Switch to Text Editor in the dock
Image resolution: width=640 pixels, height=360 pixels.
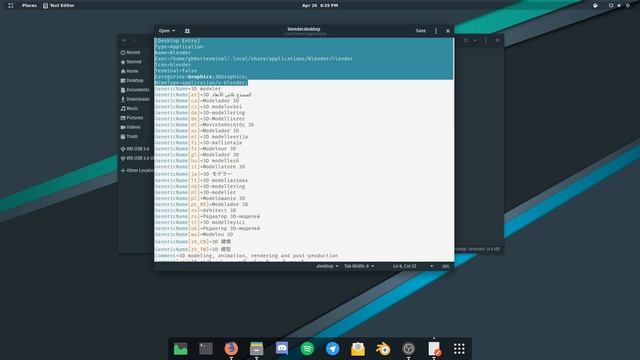[x=434, y=349]
